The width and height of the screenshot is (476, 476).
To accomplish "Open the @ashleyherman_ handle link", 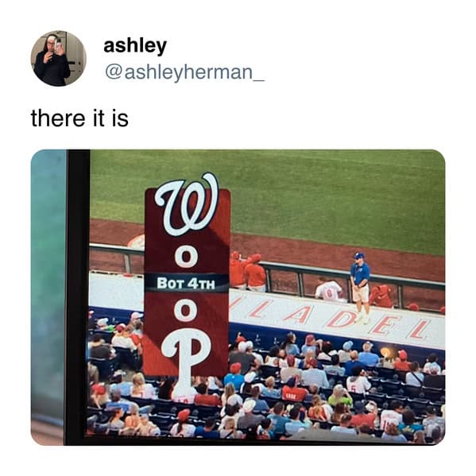I will (184, 72).
